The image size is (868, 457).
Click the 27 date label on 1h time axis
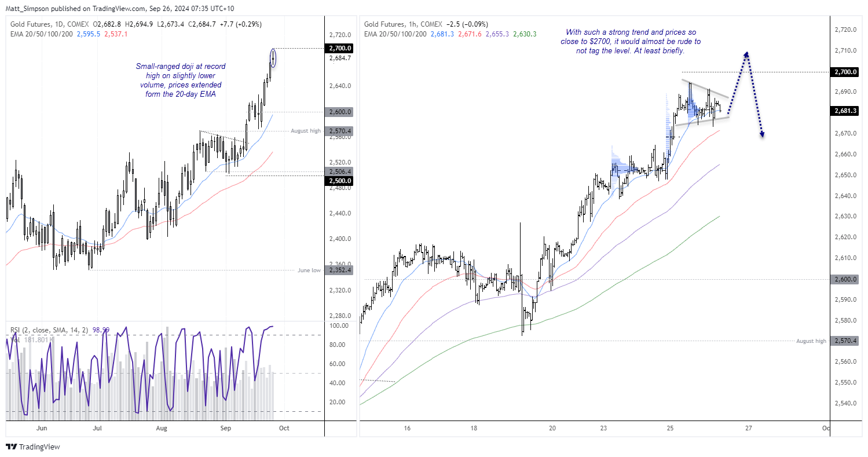click(x=749, y=428)
